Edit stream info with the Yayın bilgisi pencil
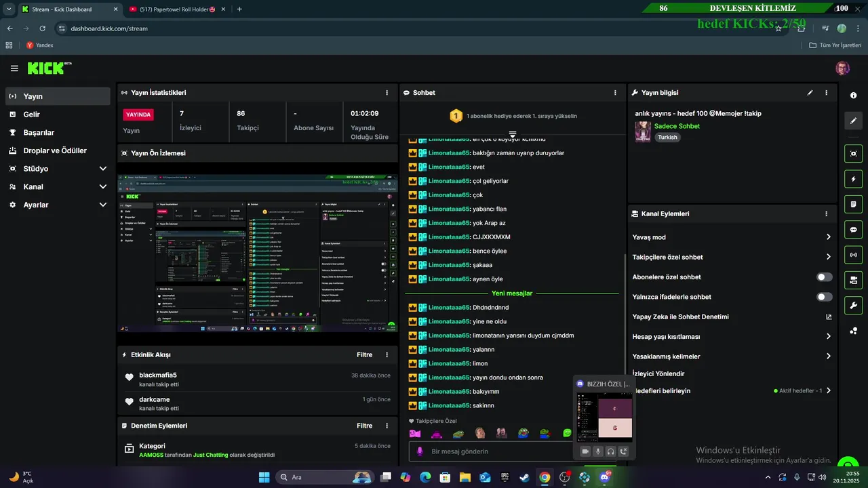868x488 pixels. pos(810,93)
